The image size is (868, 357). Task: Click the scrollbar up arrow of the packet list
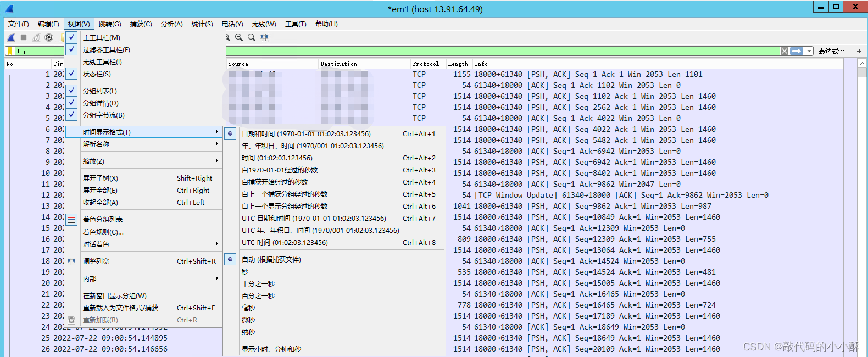pos(861,64)
